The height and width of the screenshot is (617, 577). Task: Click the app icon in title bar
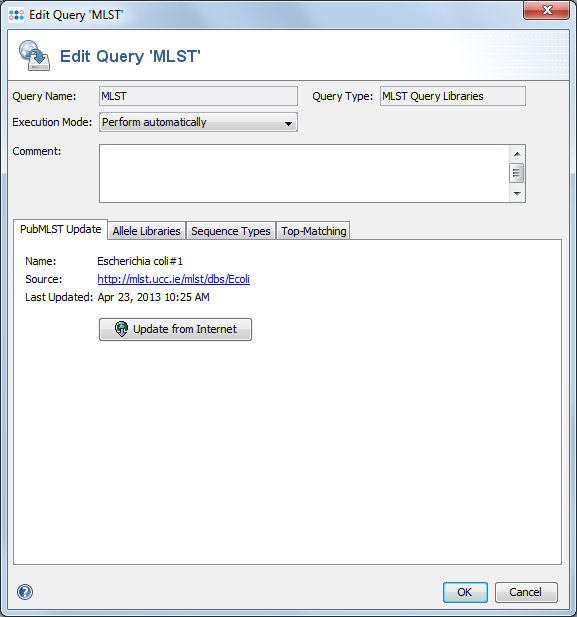point(16,15)
